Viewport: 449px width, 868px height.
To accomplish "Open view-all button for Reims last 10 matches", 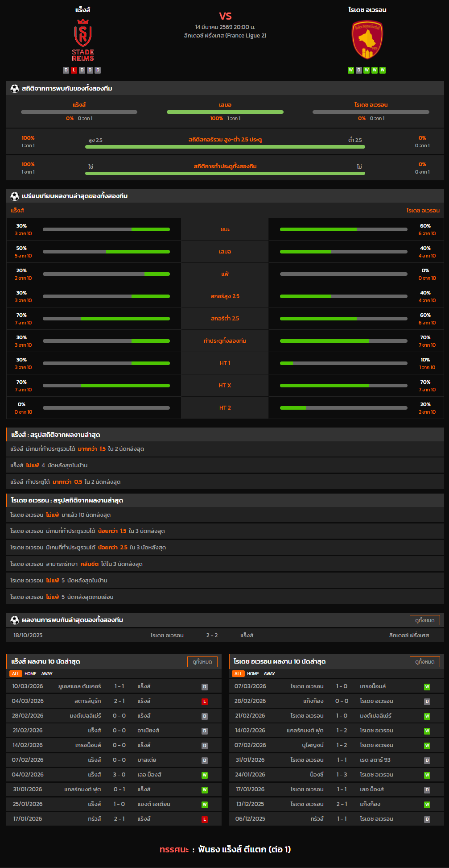I will pos(202,661).
